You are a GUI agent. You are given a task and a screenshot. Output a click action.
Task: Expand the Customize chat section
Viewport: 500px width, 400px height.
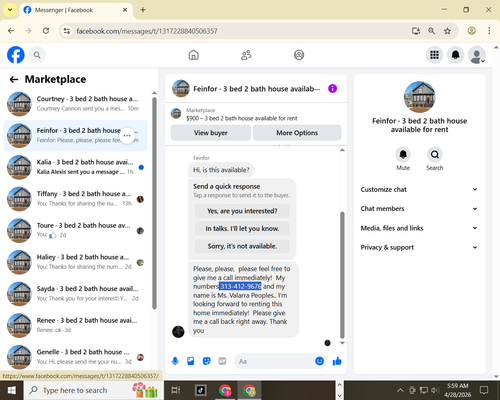click(x=419, y=189)
